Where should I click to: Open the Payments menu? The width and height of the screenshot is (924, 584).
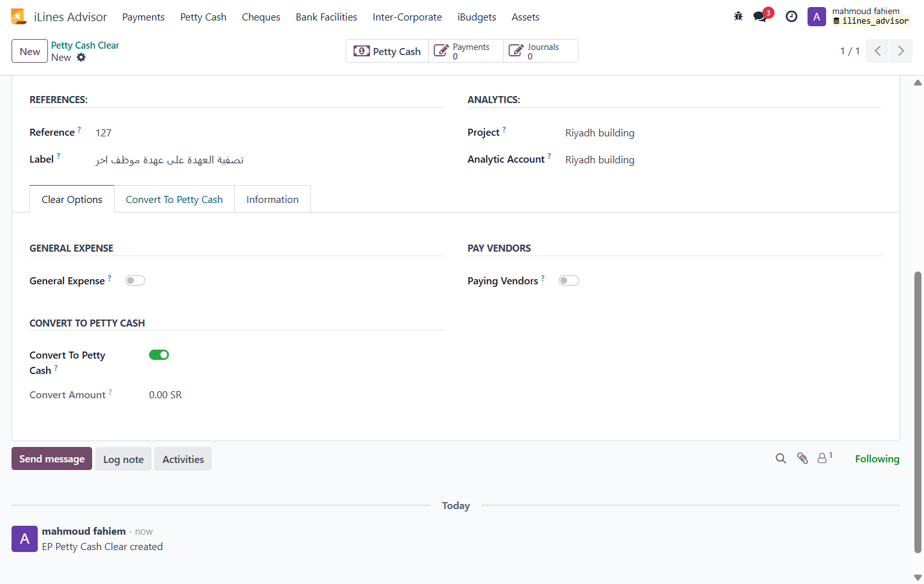[143, 17]
